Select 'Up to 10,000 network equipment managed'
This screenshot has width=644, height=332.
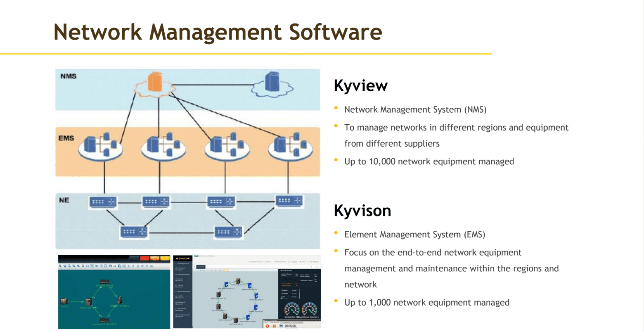429,161
